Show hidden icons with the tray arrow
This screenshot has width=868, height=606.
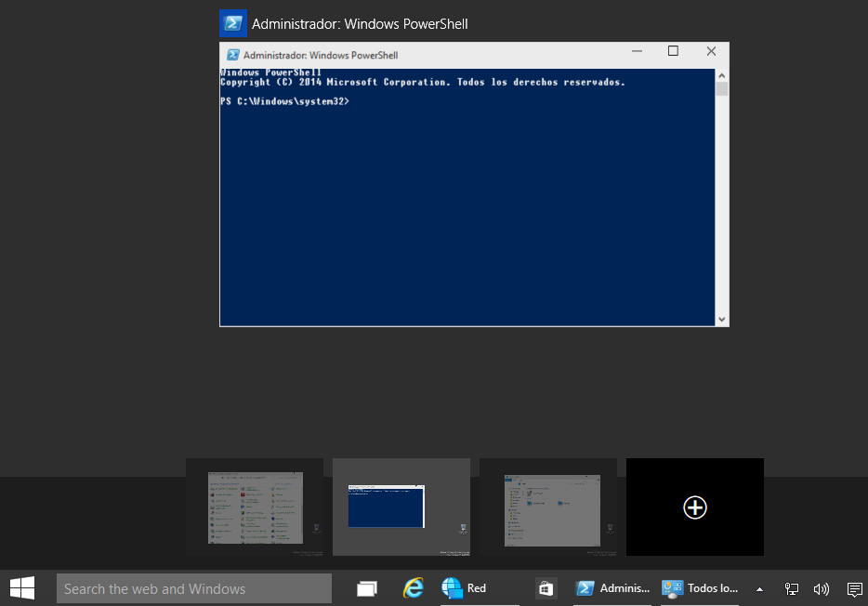(759, 587)
